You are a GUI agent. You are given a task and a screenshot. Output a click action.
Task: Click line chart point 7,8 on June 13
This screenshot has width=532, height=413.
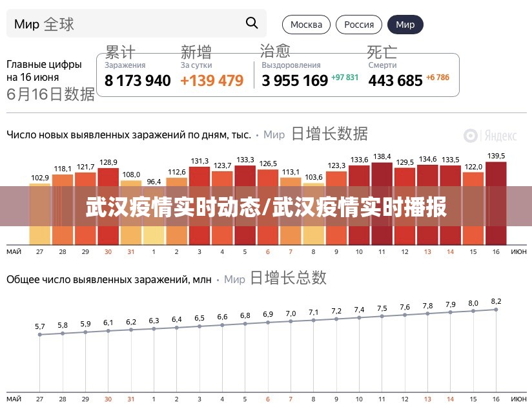427,313
